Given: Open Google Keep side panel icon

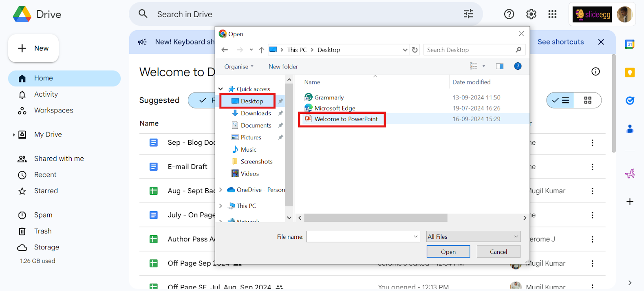Looking at the screenshot, I should click(x=630, y=73).
